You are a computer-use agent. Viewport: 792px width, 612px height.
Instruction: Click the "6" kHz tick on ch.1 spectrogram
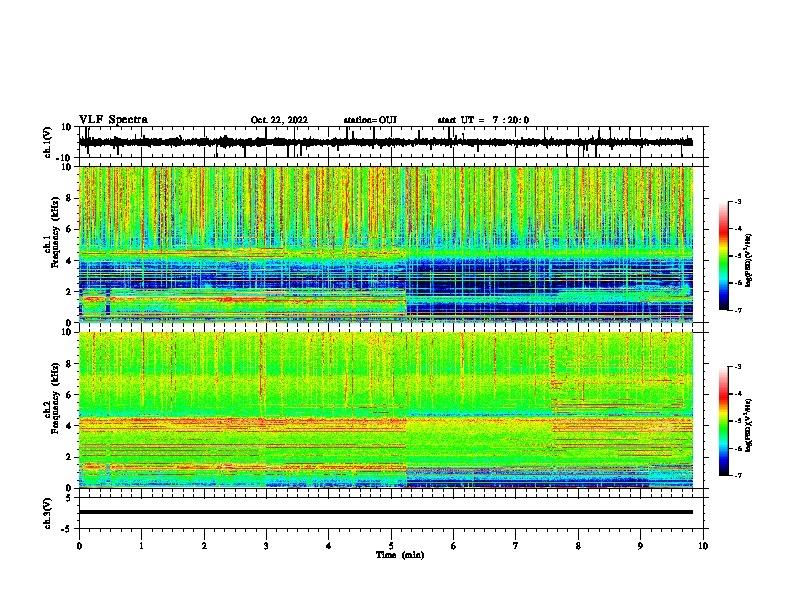pos(69,230)
